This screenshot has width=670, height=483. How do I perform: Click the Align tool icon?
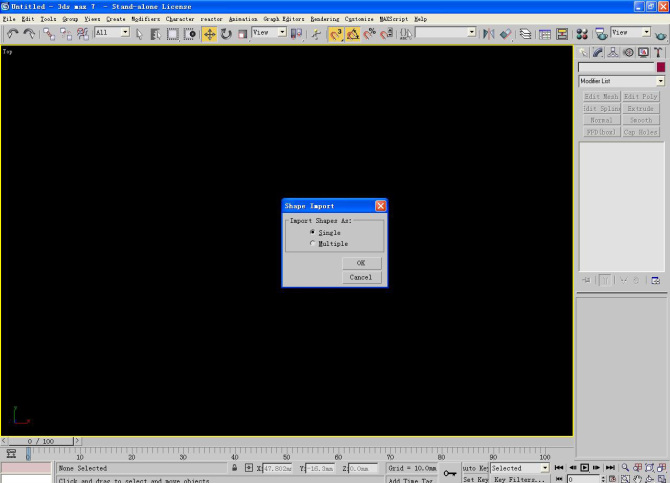click(505, 34)
